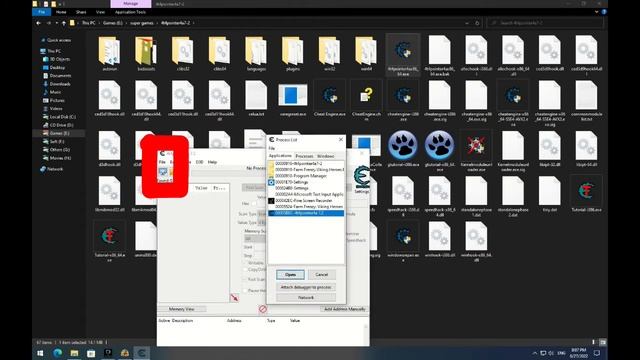Click Cancel in the Process List dialog
Image resolution: width=640 pixels, height=360 pixels.
(322, 275)
